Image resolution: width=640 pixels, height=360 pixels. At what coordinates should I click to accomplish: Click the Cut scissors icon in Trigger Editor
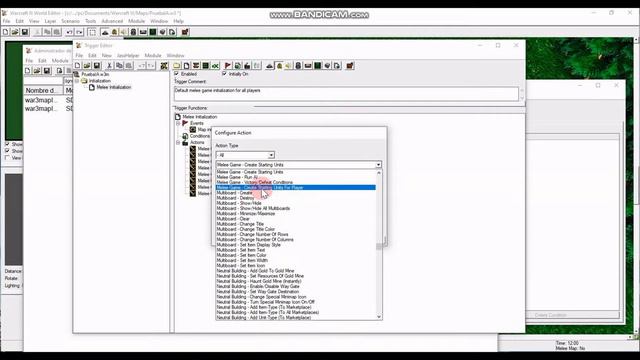pos(109,66)
